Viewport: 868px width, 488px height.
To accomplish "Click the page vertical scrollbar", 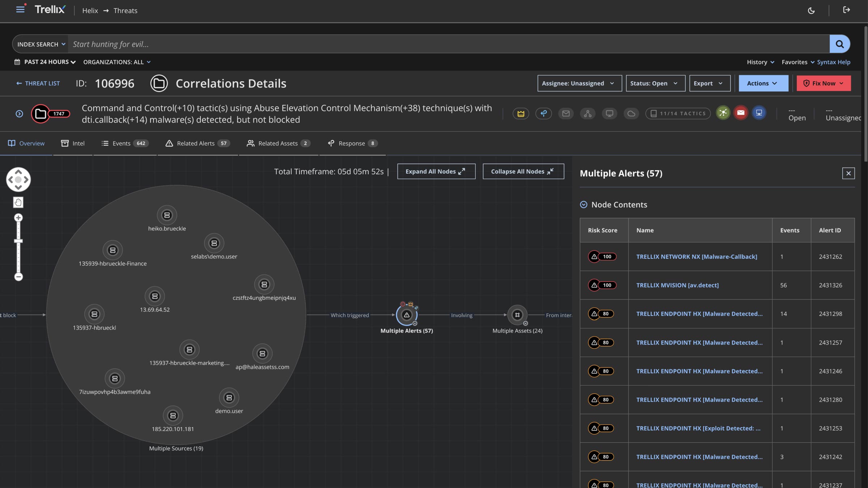I will [865, 94].
